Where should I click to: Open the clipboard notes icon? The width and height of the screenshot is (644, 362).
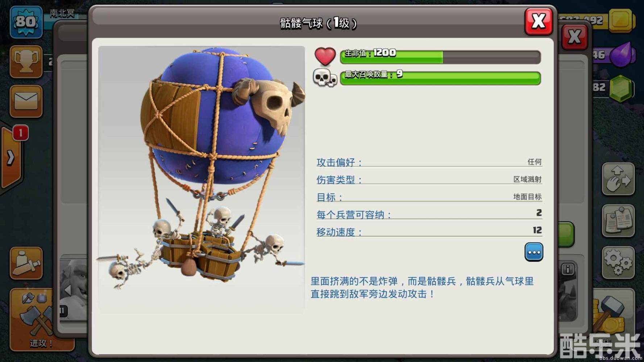pos(618,220)
